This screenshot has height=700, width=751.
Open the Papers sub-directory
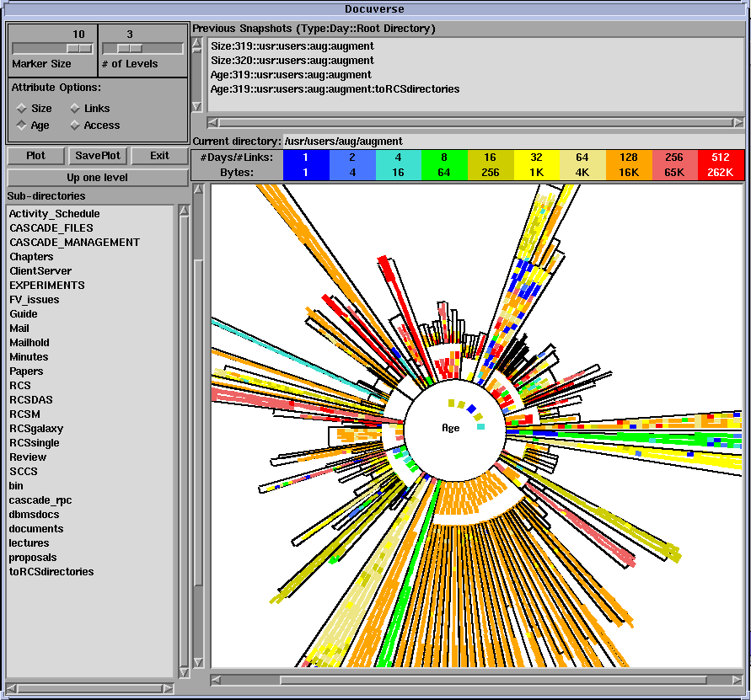(x=26, y=371)
